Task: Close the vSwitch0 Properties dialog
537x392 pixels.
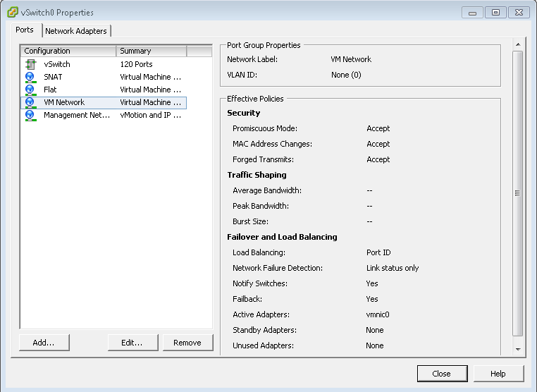Action: [442, 374]
